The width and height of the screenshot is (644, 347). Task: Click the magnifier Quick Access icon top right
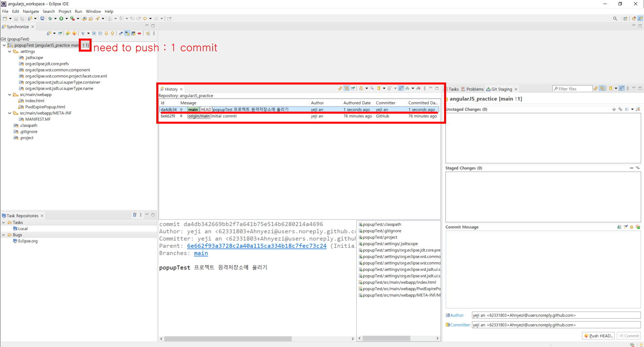(x=615, y=18)
